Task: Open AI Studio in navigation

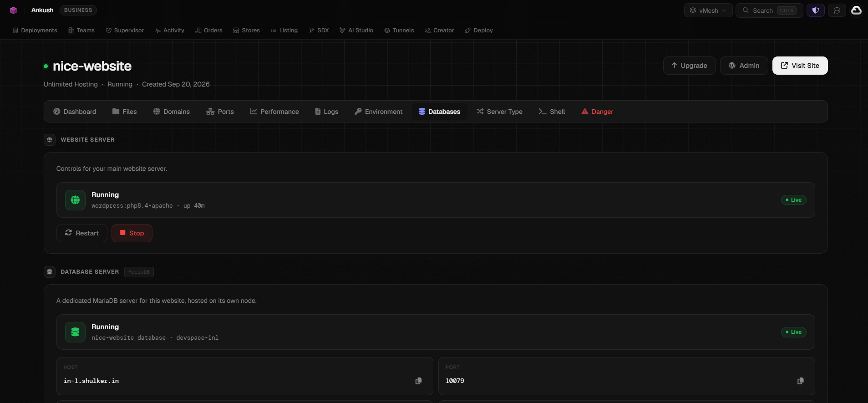Action: [x=356, y=31]
